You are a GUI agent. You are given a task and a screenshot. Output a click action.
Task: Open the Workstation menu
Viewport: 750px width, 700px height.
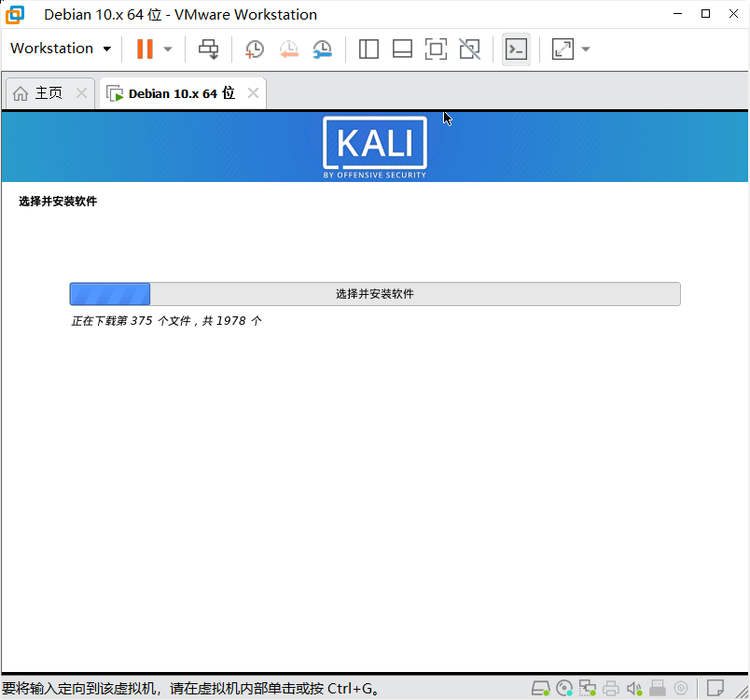61,49
